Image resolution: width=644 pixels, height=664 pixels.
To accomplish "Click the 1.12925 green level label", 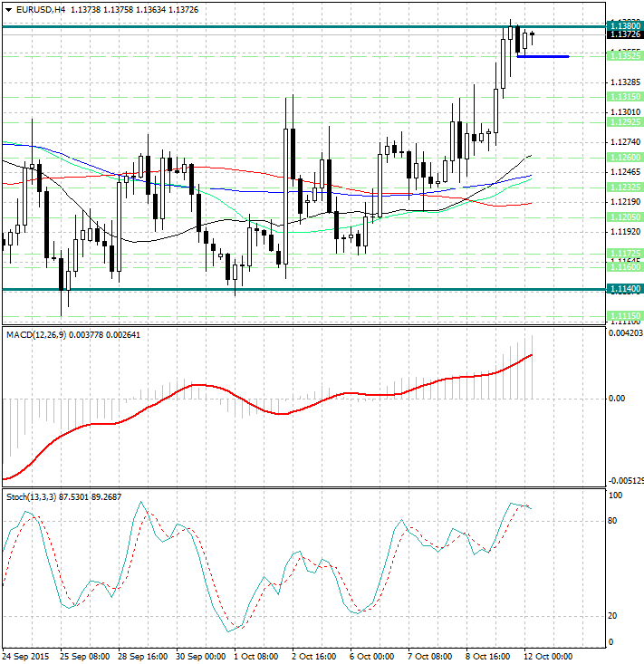I will [x=625, y=122].
